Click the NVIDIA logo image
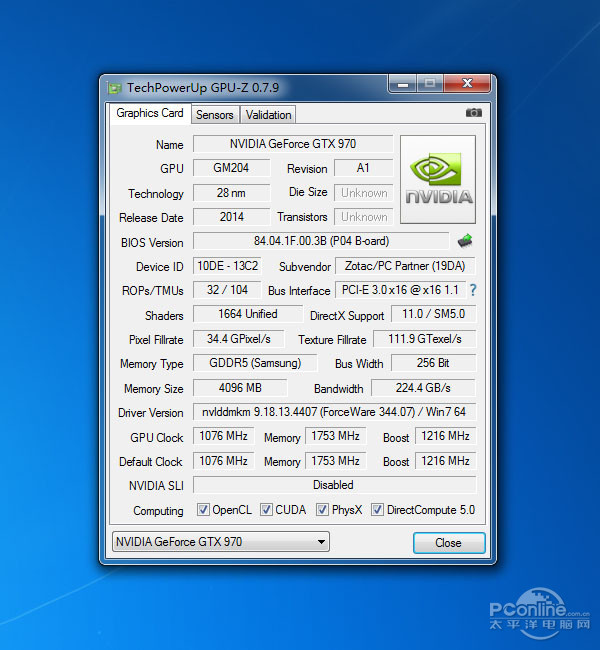 [438, 179]
